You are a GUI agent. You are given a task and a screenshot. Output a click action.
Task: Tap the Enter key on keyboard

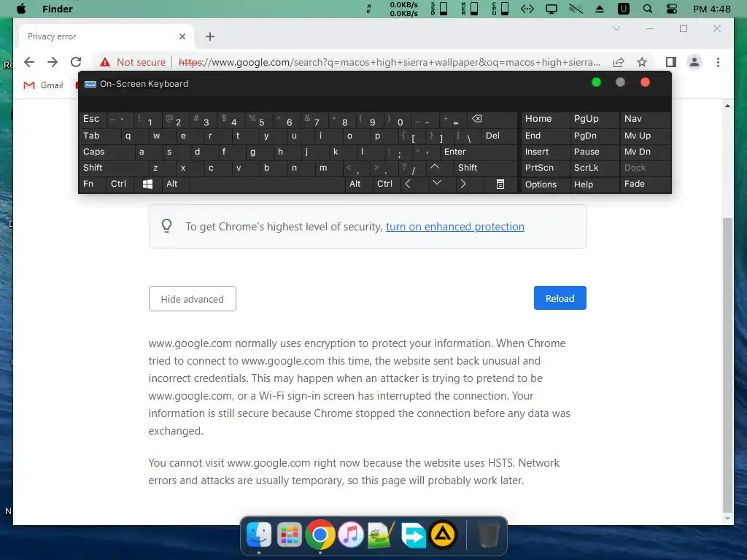click(x=478, y=152)
